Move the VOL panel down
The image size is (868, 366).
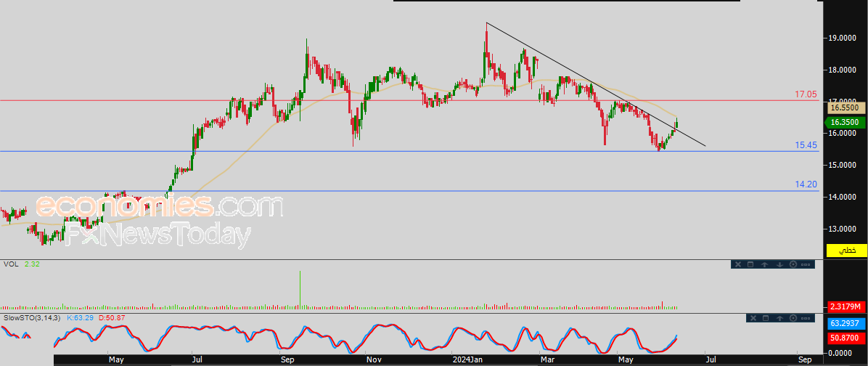click(779, 264)
